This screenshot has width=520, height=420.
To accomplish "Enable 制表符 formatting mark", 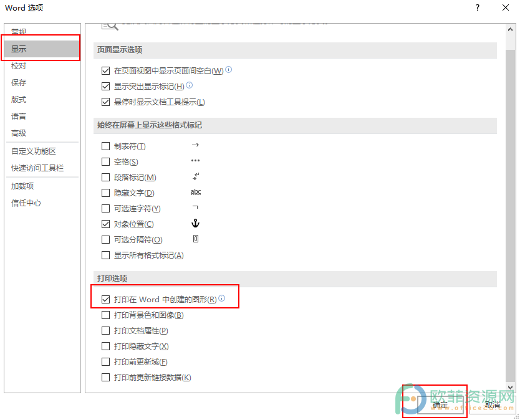I will tap(105, 146).
